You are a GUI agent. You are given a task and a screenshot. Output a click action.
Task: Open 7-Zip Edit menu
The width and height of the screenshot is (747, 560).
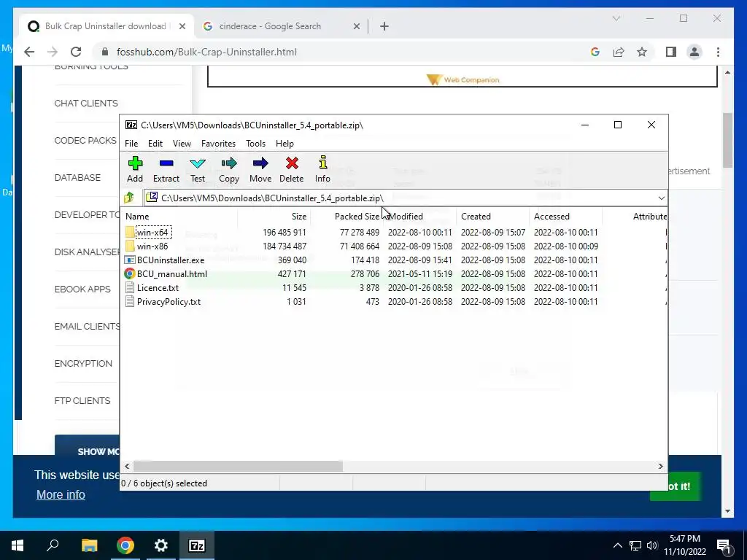tap(155, 144)
